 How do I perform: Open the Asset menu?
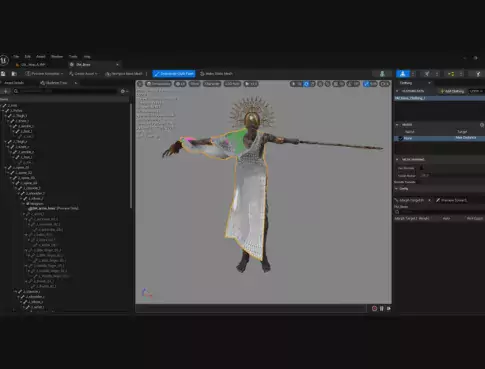[41, 57]
